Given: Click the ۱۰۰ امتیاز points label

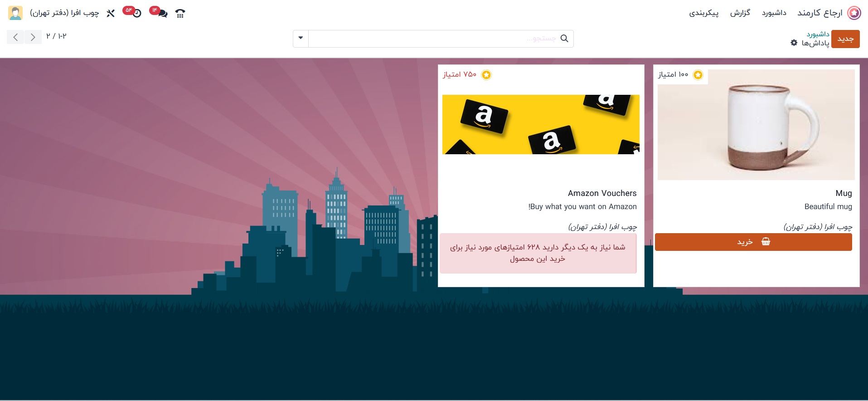Looking at the screenshot, I should click(x=673, y=74).
